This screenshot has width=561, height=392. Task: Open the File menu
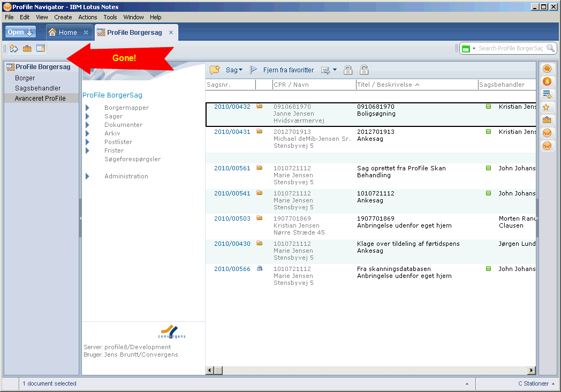pos(9,17)
